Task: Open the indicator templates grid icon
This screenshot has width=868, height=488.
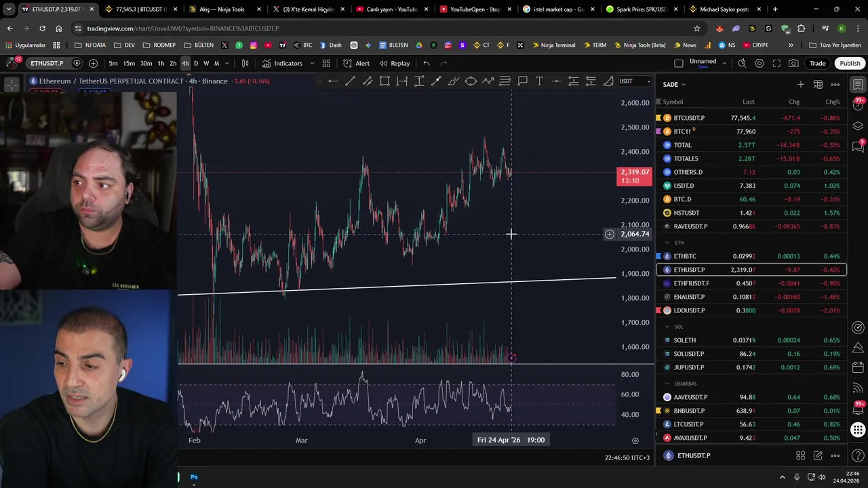Action: tap(326, 63)
